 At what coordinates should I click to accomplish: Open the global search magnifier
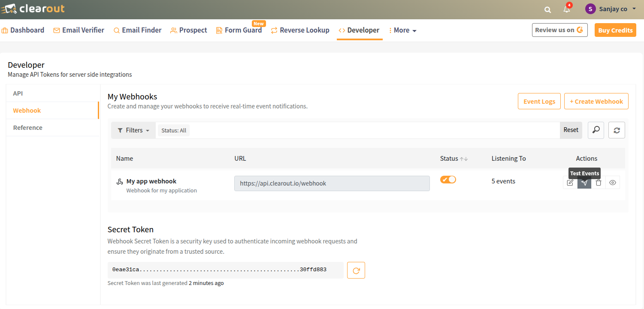pyautogui.click(x=547, y=9)
